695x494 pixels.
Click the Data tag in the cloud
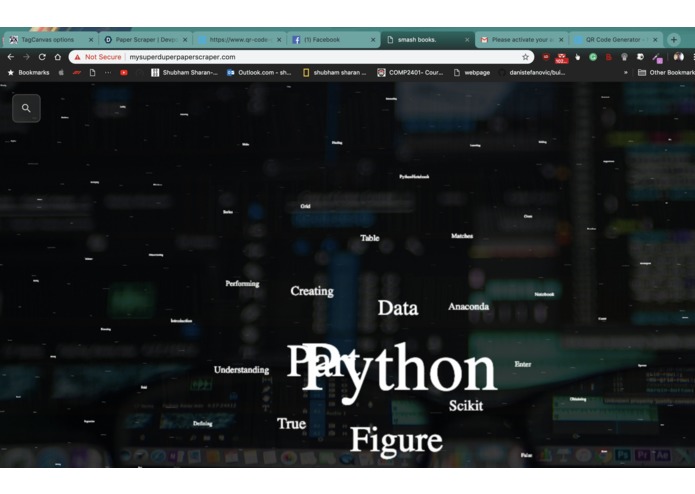[x=398, y=308]
